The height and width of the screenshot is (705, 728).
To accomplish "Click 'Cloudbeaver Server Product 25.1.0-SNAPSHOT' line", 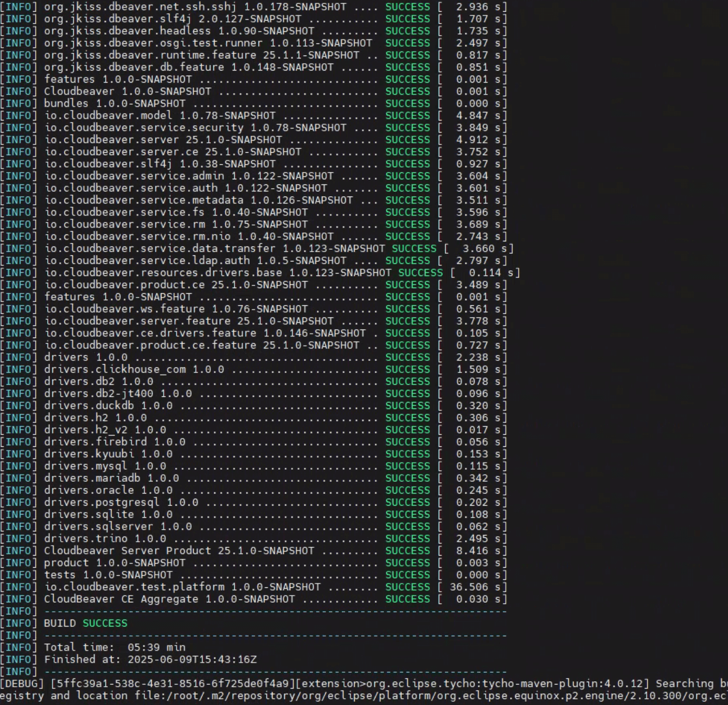I will click(253, 551).
